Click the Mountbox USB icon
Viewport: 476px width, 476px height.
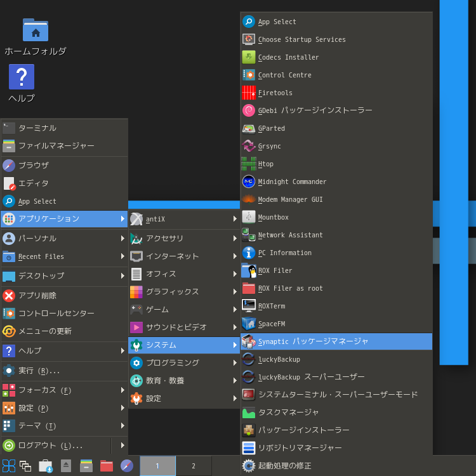249,217
